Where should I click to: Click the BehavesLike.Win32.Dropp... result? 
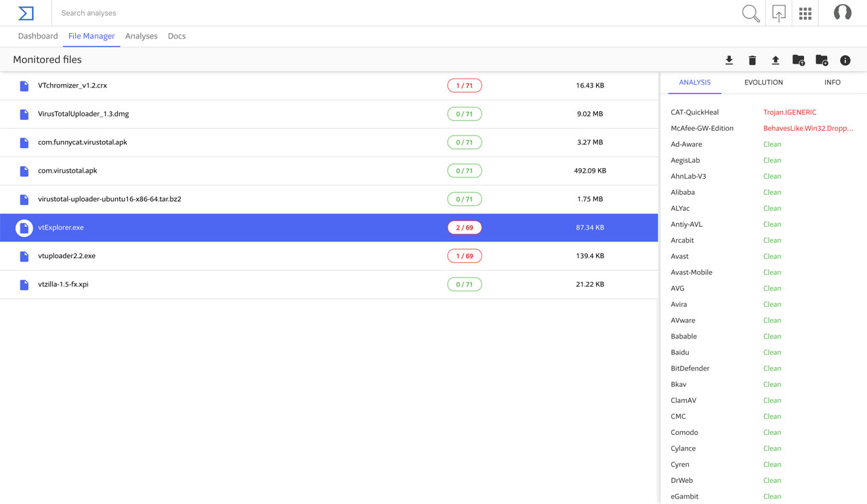tap(808, 128)
